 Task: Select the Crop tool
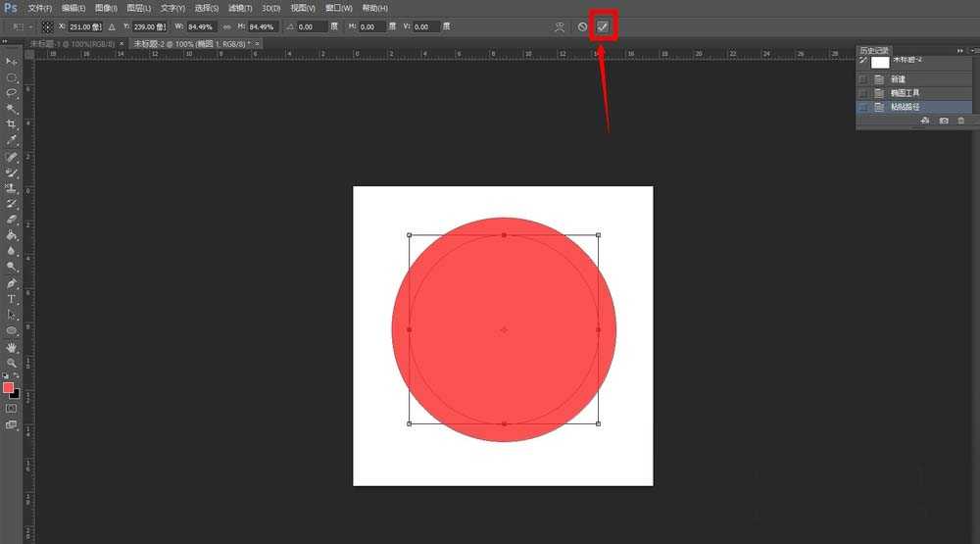pyautogui.click(x=11, y=124)
